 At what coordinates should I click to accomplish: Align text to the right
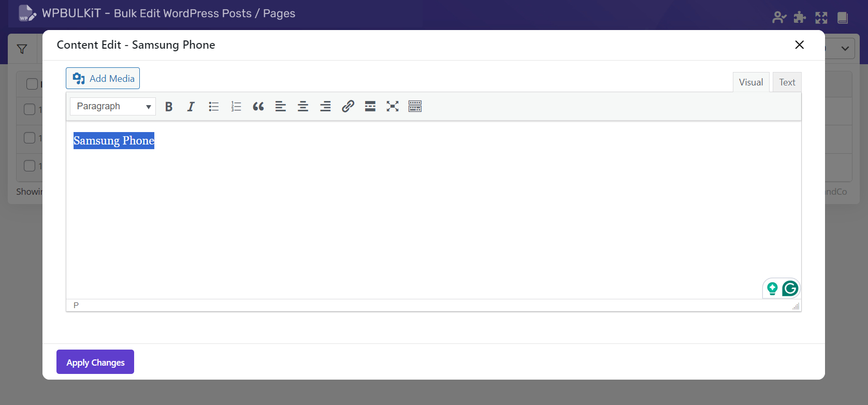[x=325, y=107]
